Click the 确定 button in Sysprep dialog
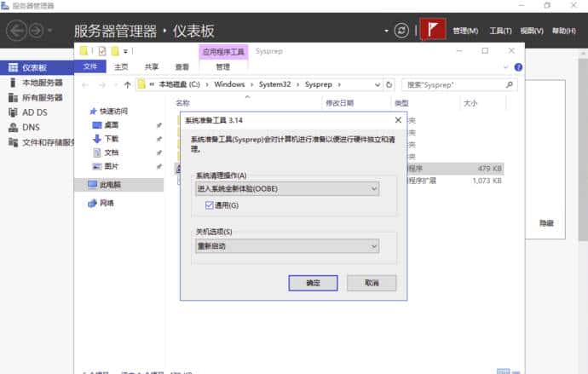This screenshot has width=588, height=374. (x=313, y=283)
